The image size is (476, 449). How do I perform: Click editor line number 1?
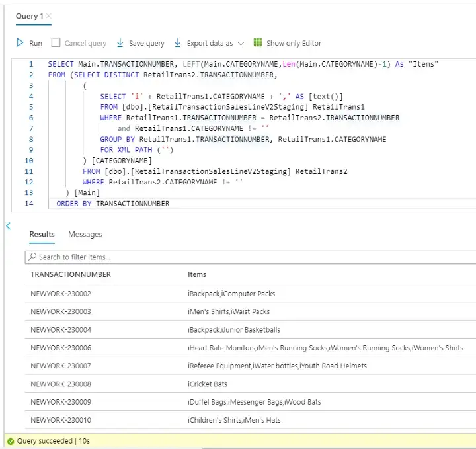(31, 64)
